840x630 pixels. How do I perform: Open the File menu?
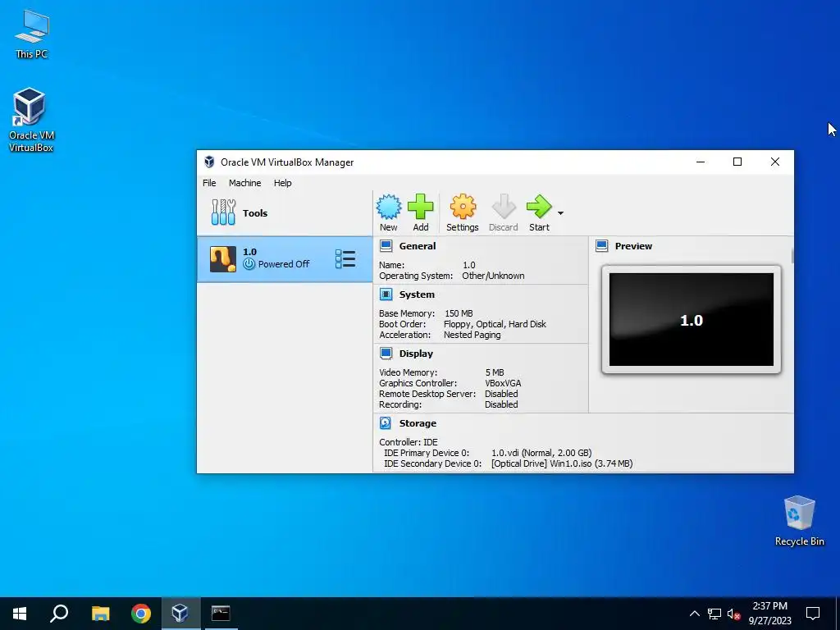pyautogui.click(x=209, y=183)
